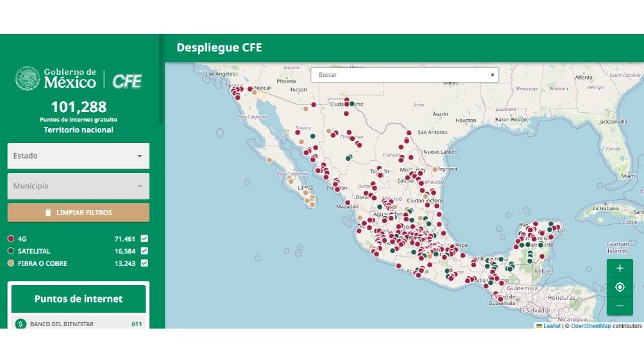Toggle the Satelital layer checkbox
This screenshot has width=644, height=362.
point(144,251)
